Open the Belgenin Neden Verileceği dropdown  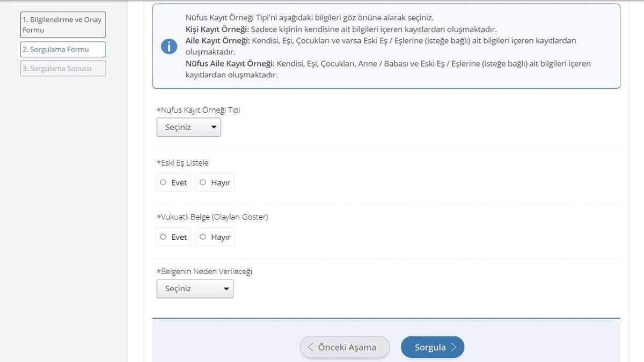pos(195,288)
